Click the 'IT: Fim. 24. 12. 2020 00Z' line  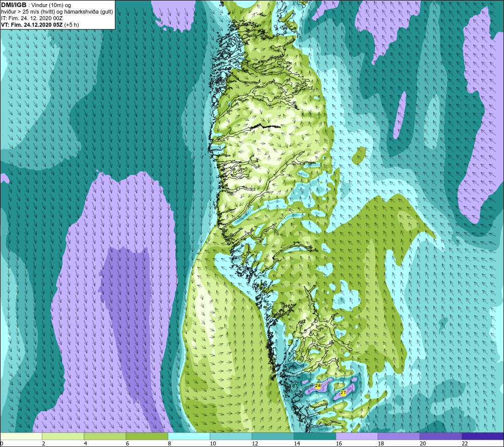point(32,18)
